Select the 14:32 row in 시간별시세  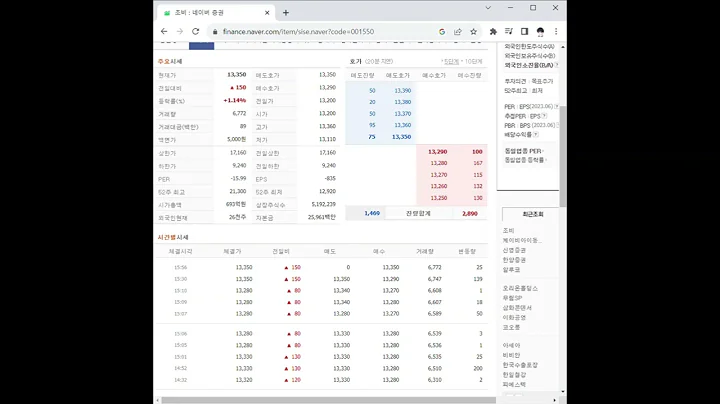point(321,380)
